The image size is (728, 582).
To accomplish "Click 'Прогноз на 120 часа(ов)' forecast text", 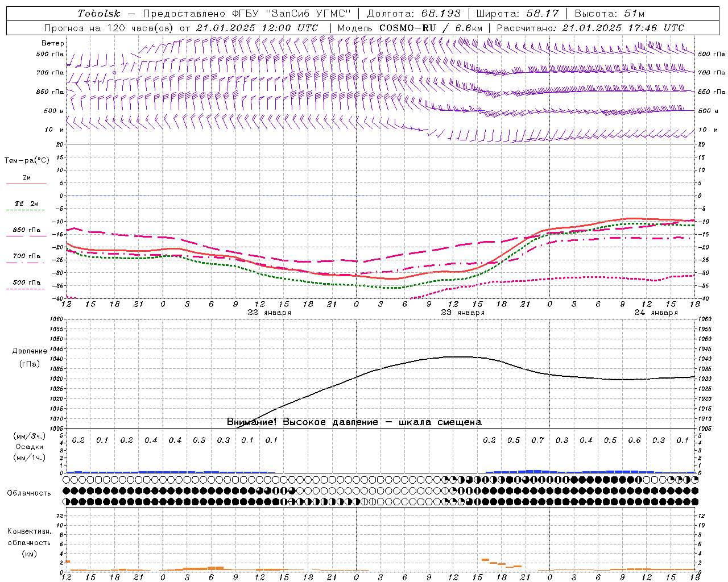I will pyautogui.click(x=109, y=28).
